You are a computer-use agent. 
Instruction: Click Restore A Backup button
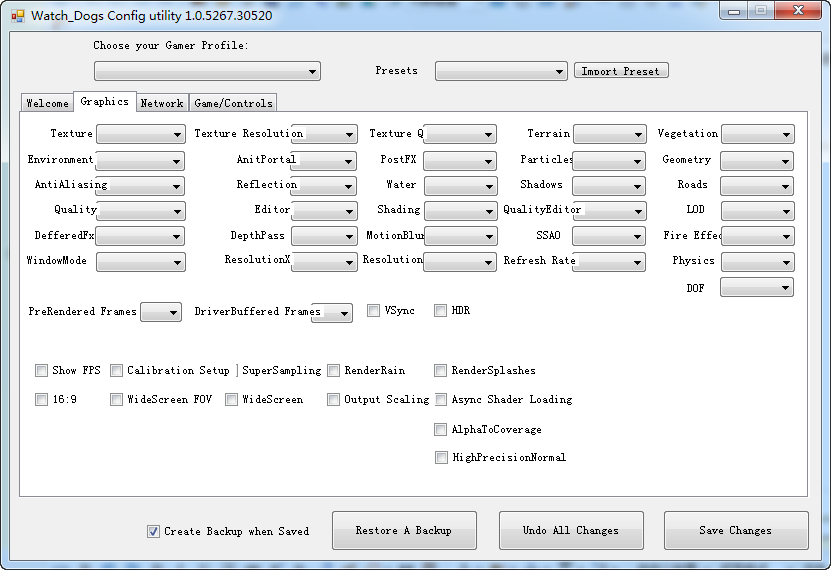[x=404, y=530]
